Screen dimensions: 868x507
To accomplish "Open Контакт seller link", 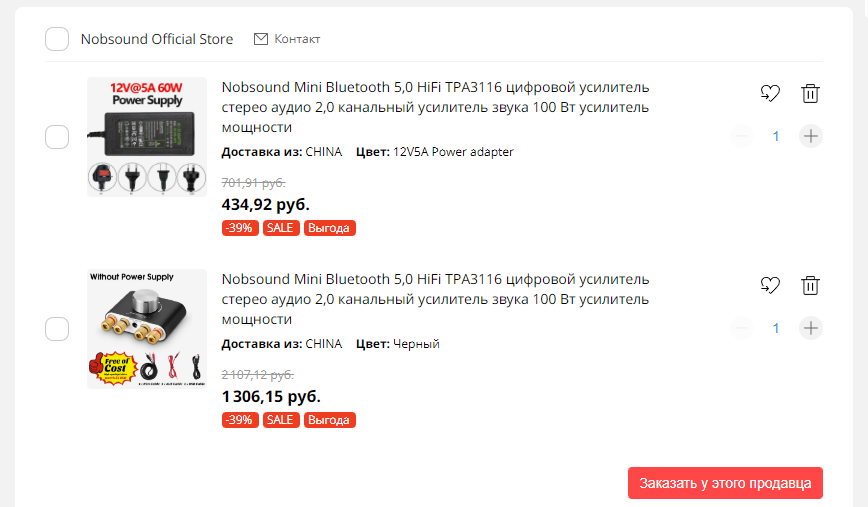I will pos(297,39).
